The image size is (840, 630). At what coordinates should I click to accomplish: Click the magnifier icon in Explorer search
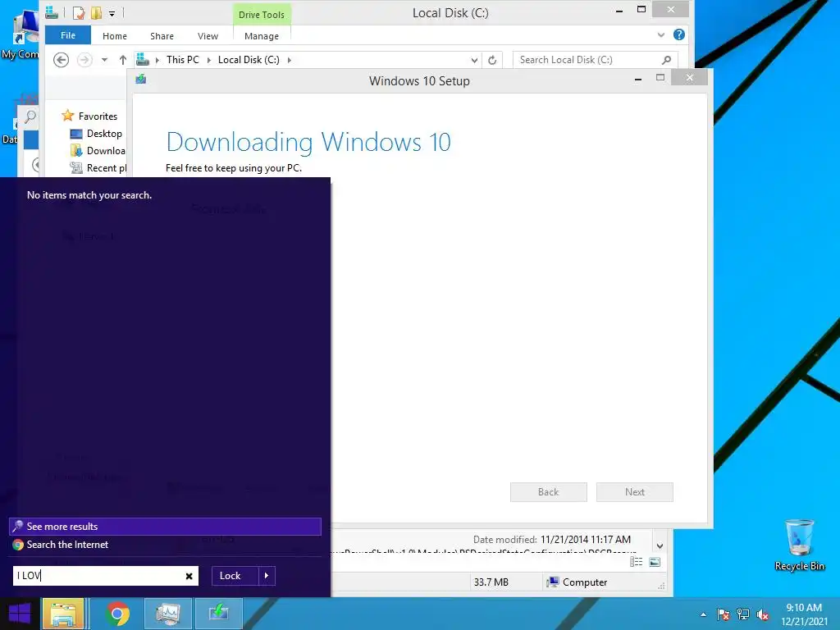tap(666, 60)
